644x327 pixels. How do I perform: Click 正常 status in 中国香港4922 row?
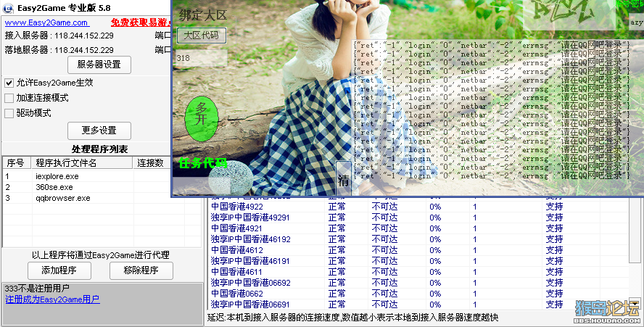point(337,207)
